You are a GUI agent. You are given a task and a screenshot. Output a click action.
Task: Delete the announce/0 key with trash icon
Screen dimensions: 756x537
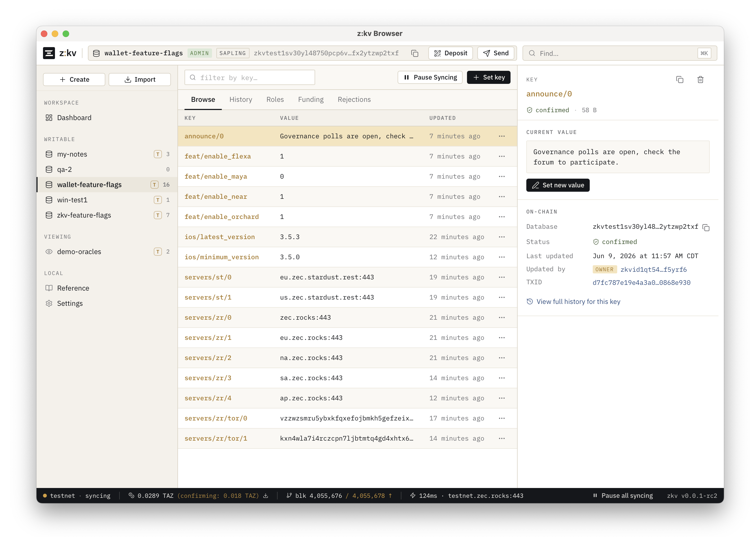point(700,80)
